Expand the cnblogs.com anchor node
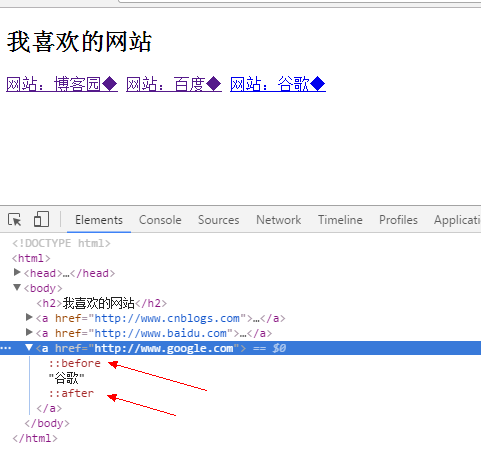The width and height of the screenshot is (481, 449). pyautogui.click(x=29, y=317)
